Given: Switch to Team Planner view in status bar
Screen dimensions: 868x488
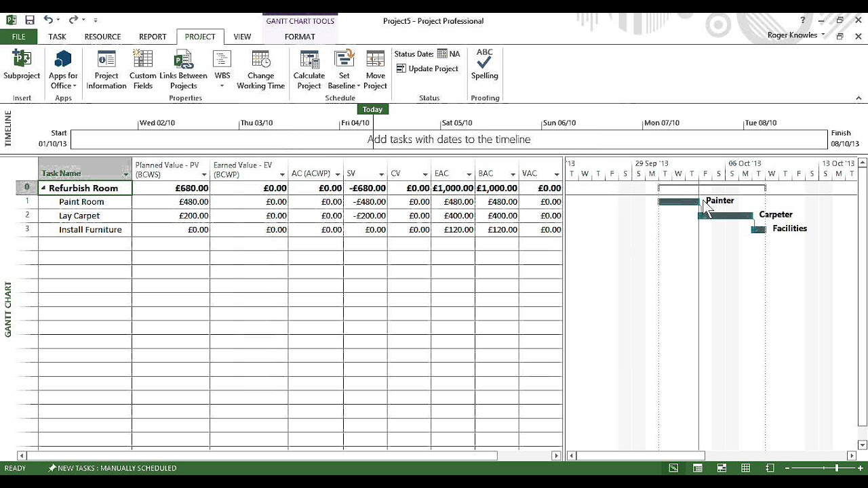Looking at the screenshot, I should [722, 468].
